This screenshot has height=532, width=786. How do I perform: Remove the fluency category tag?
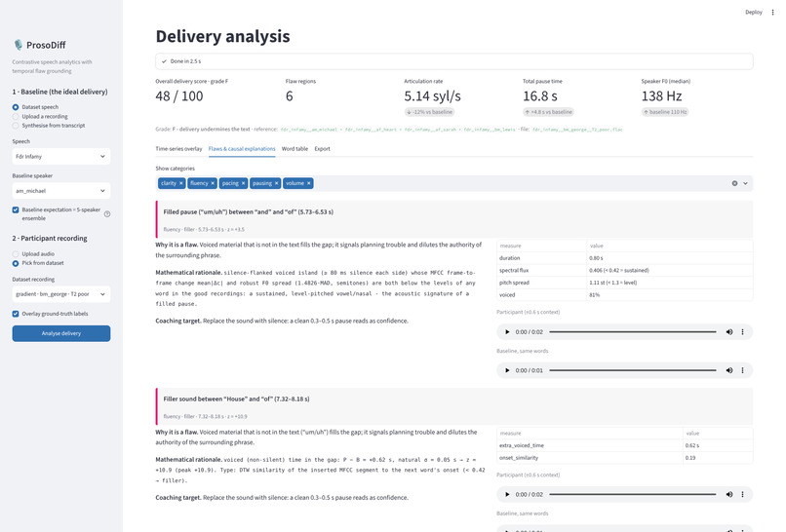pyautogui.click(x=213, y=183)
